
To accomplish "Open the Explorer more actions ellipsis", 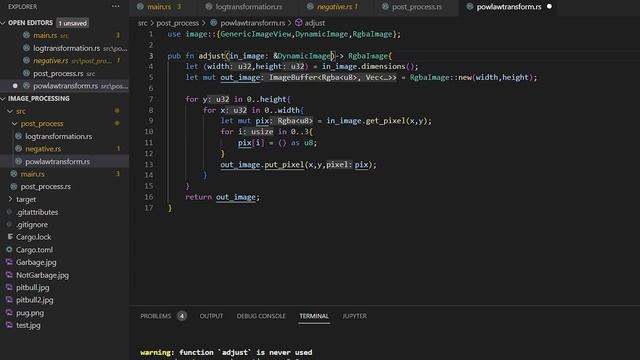I will point(116,7).
